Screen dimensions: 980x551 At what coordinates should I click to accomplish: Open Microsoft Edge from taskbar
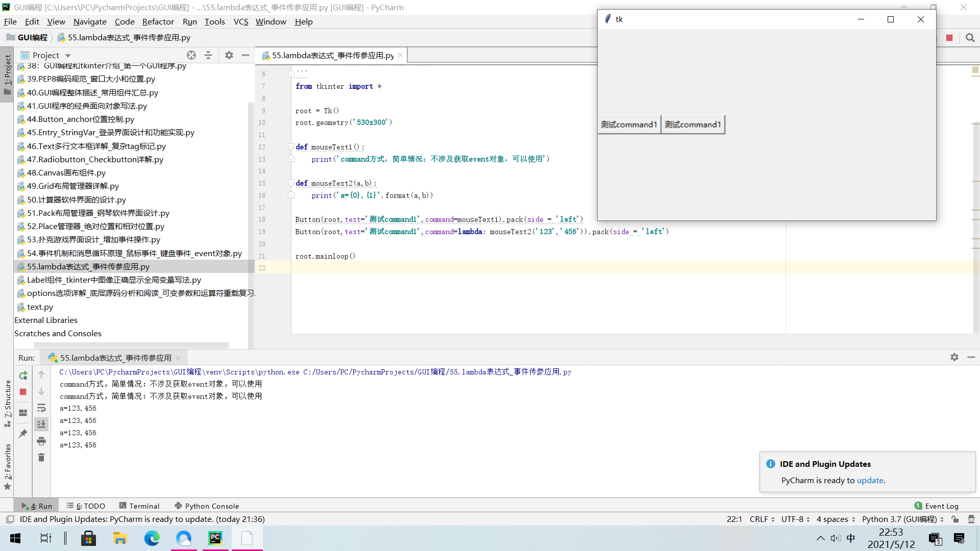click(152, 538)
